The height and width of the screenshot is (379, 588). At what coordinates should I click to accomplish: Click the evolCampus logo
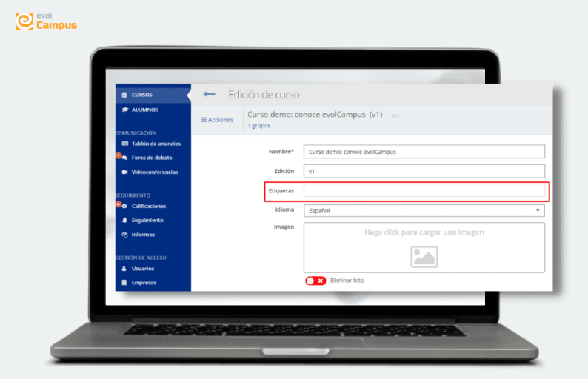pos(46,21)
